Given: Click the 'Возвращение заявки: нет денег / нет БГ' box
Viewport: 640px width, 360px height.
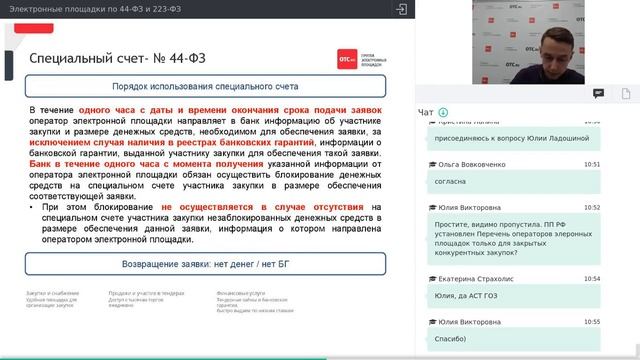Looking at the screenshot, I should pyautogui.click(x=205, y=264).
